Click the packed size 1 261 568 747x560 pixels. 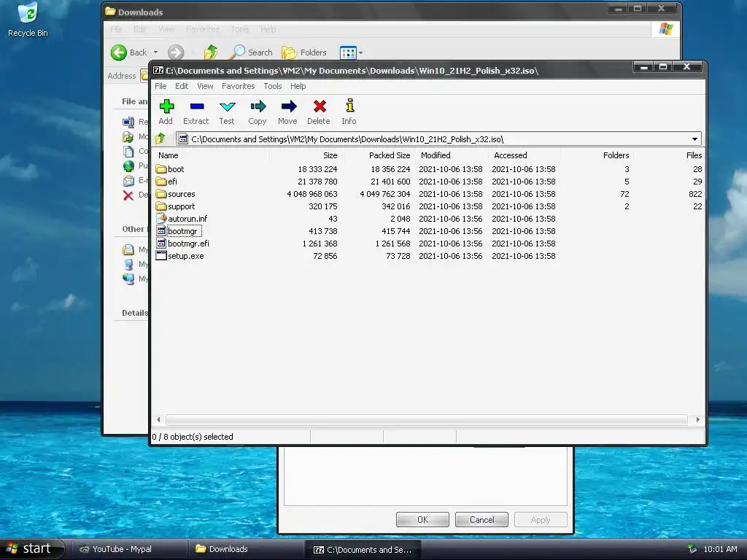(x=392, y=244)
